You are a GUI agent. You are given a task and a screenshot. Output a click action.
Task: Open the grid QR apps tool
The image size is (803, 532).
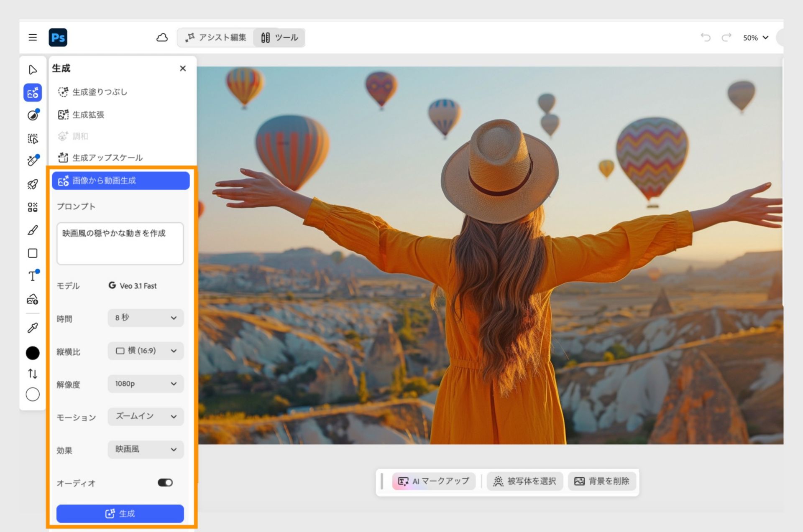click(x=33, y=207)
